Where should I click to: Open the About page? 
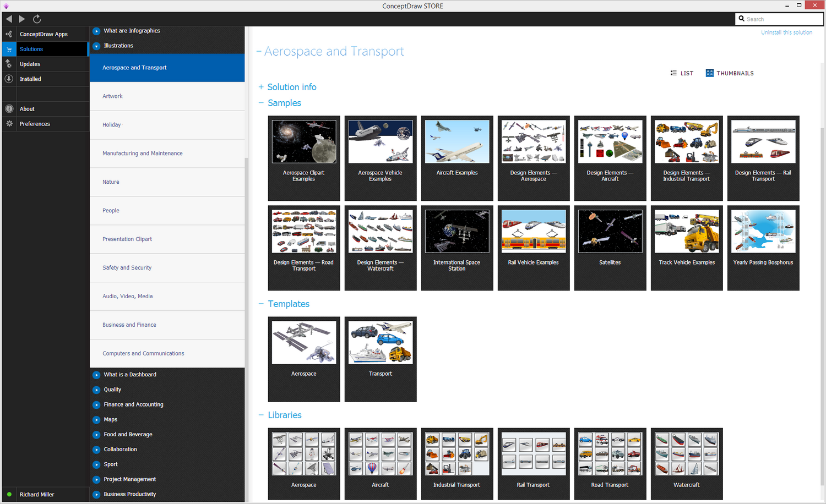pyautogui.click(x=27, y=109)
